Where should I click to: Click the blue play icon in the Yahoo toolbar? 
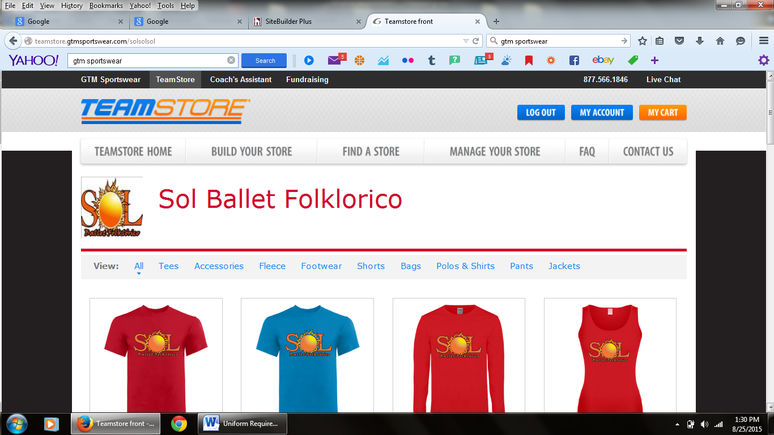[309, 60]
